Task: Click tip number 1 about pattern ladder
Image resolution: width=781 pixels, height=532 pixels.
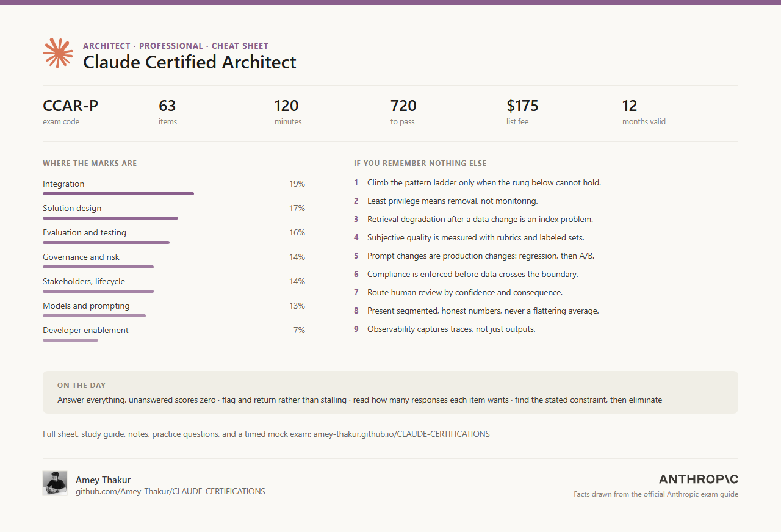Action: pos(478,182)
